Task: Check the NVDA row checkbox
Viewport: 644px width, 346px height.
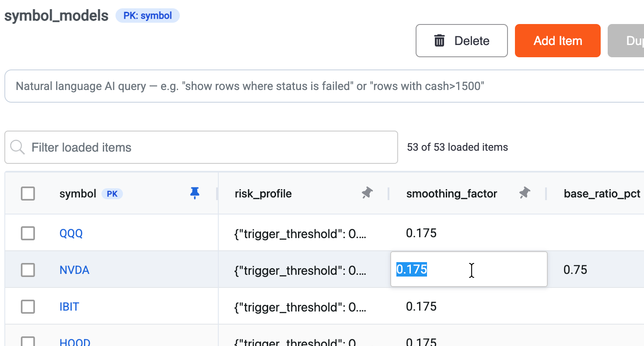Action: pos(28,270)
